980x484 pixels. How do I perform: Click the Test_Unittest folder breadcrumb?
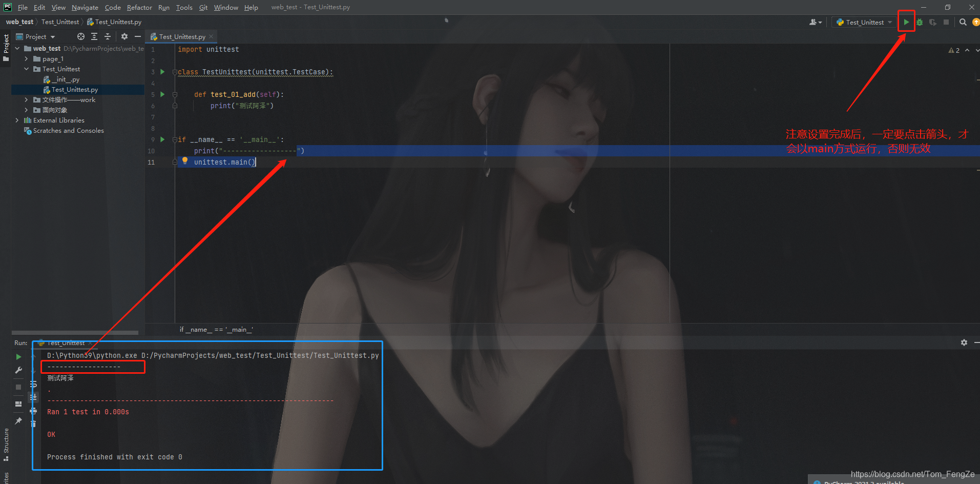pos(60,22)
